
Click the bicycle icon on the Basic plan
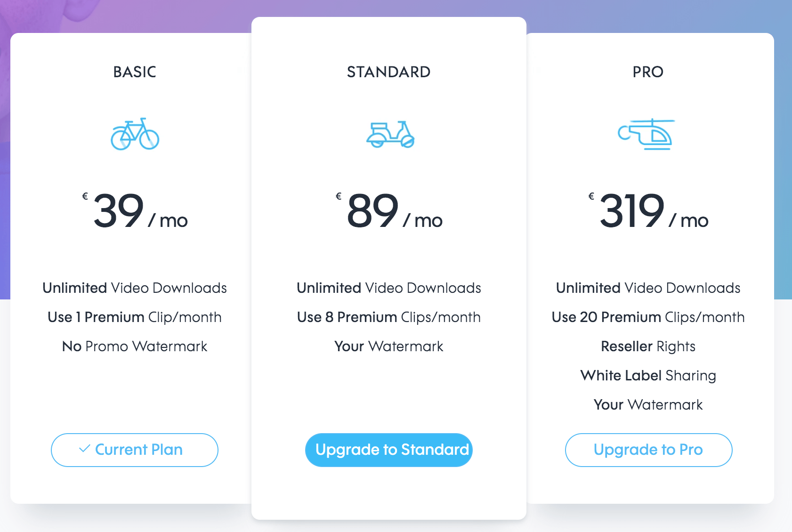(135, 134)
